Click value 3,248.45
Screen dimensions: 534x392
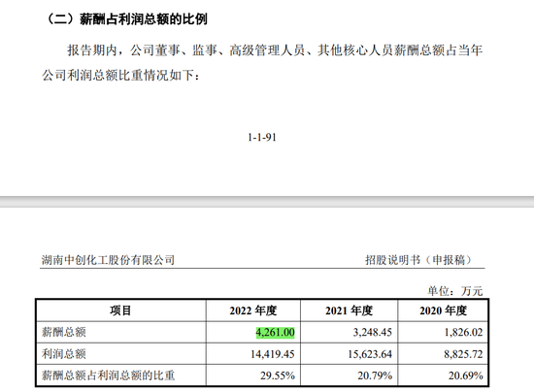(x=373, y=332)
